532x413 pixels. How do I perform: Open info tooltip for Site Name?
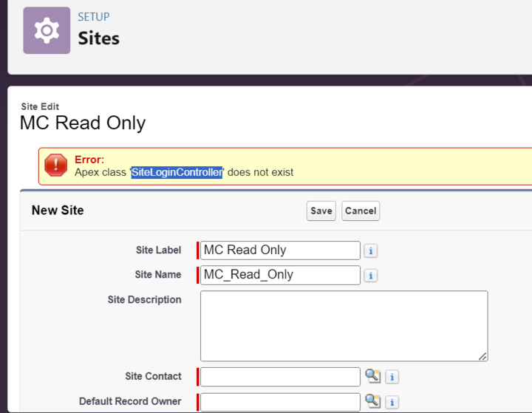(371, 276)
